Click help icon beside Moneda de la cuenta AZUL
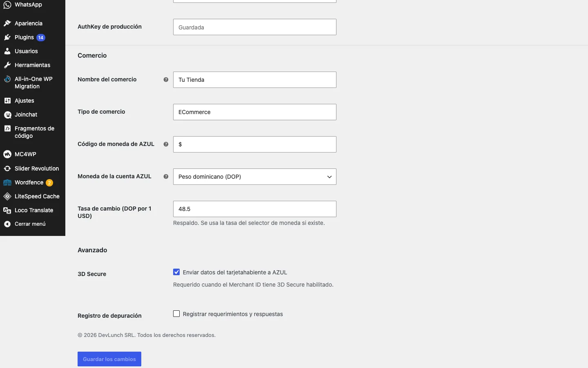Image resolution: width=588 pixels, height=368 pixels. coord(166,177)
